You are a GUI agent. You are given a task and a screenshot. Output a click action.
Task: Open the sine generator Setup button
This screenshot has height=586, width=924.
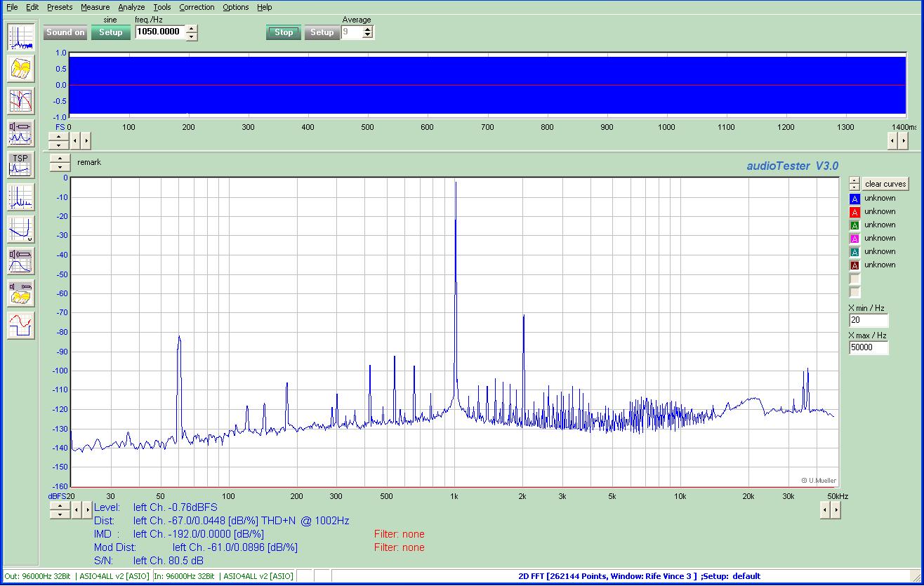pyautogui.click(x=110, y=32)
